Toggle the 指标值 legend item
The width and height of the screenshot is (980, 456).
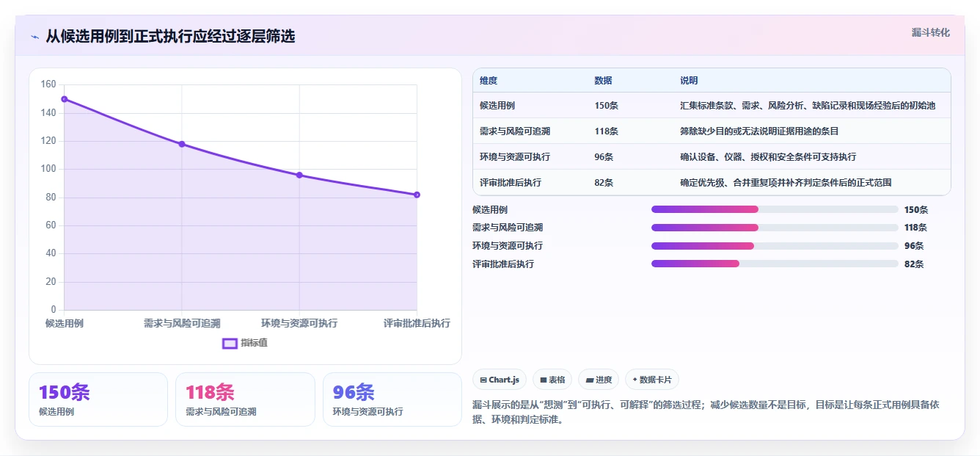[245, 343]
